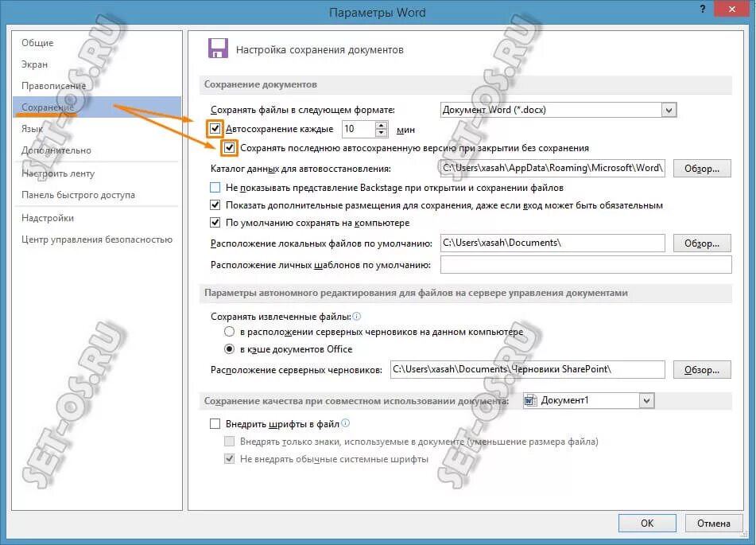Open the Документ1 document dropdown arrow
The width and height of the screenshot is (756, 545).
[x=646, y=401]
